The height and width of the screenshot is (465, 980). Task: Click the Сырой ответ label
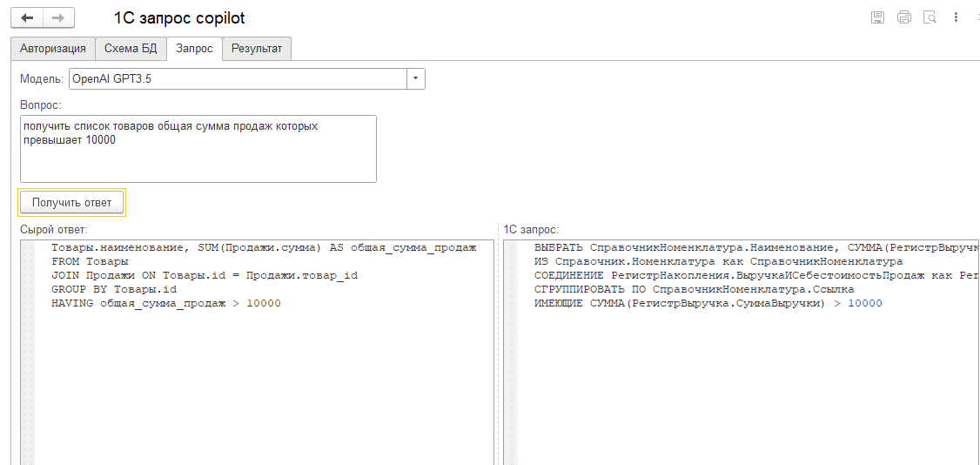(54, 229)
